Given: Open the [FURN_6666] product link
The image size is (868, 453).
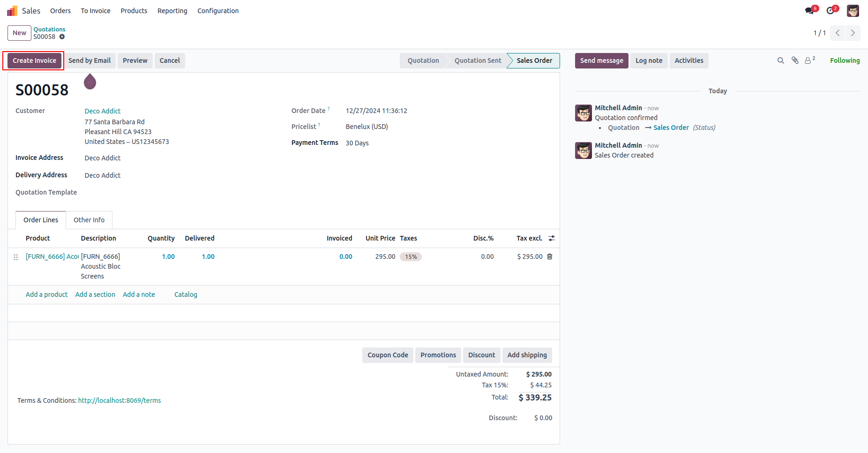Looking at the screenshot, I should tap(52, 257).
